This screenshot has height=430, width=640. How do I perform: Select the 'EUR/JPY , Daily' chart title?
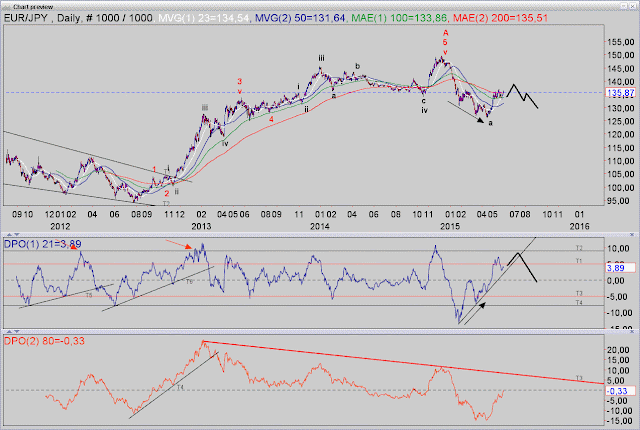(42, 18)
